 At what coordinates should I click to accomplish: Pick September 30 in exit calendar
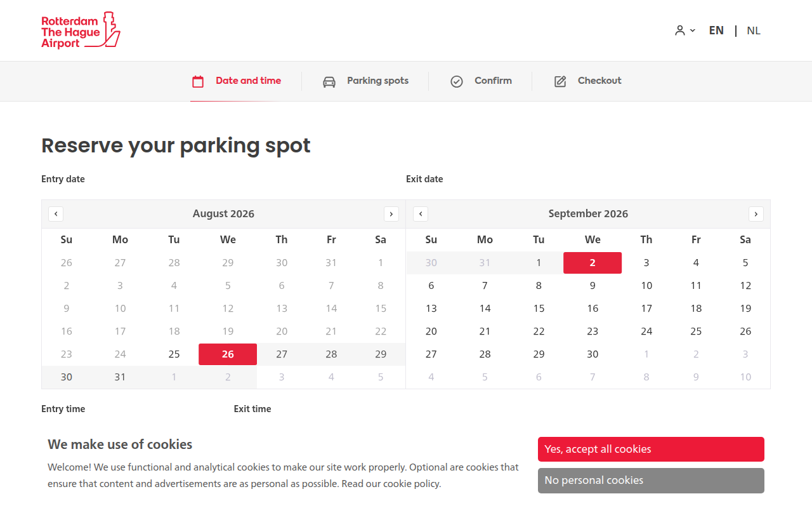click(593, 354)
